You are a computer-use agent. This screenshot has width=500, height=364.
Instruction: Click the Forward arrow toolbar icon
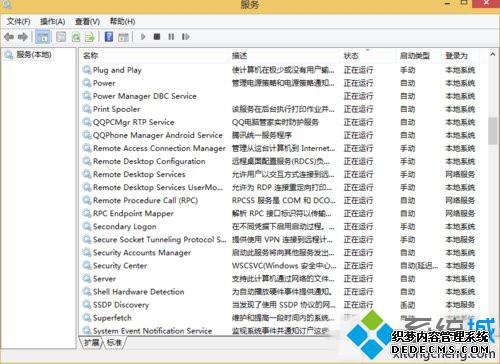(x=23, y=37)
